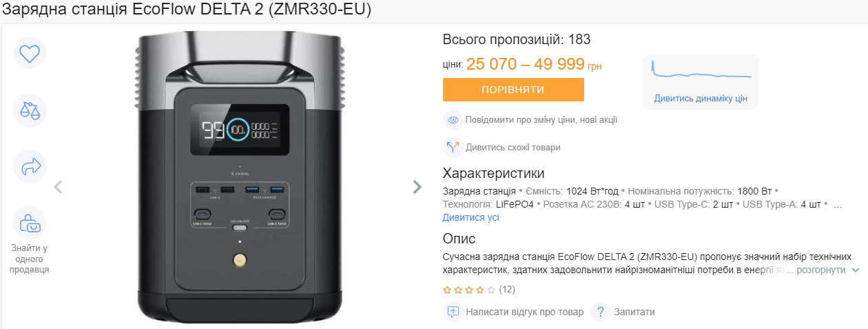868x329 pixels.
Task: Expand description via розгорнути arrow
Action: click(x=856, y=270)
